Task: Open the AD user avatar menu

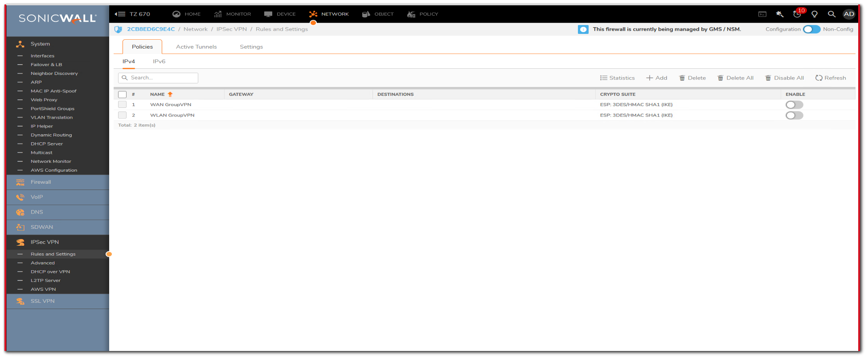Action: tap(849, 14)
